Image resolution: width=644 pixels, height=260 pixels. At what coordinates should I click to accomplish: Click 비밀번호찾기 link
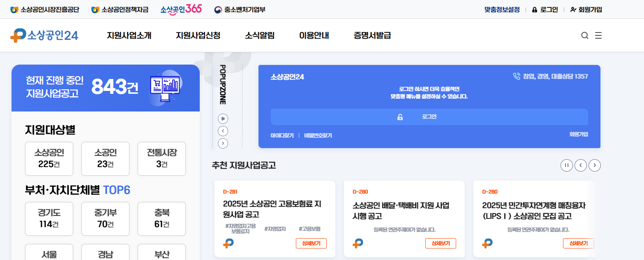pos(318,135)
